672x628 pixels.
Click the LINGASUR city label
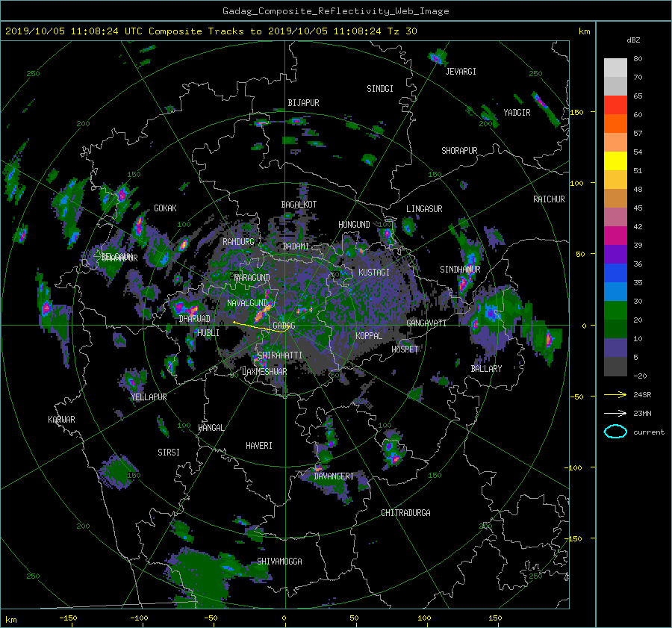424,209
